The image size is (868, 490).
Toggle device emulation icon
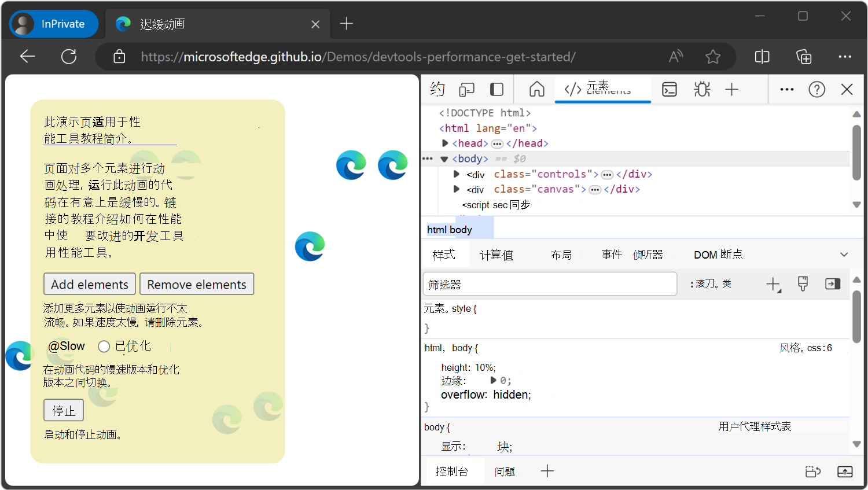point(466,89)
